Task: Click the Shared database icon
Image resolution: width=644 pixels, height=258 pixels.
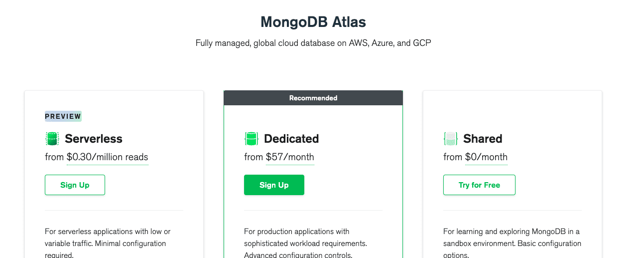Action: (x=451, y=139)
